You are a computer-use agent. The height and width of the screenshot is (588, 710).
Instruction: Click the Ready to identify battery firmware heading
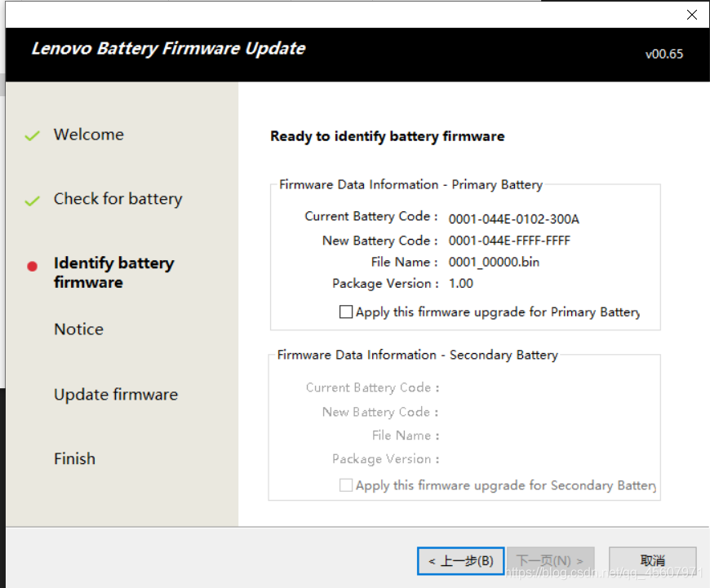coord(388,136)
